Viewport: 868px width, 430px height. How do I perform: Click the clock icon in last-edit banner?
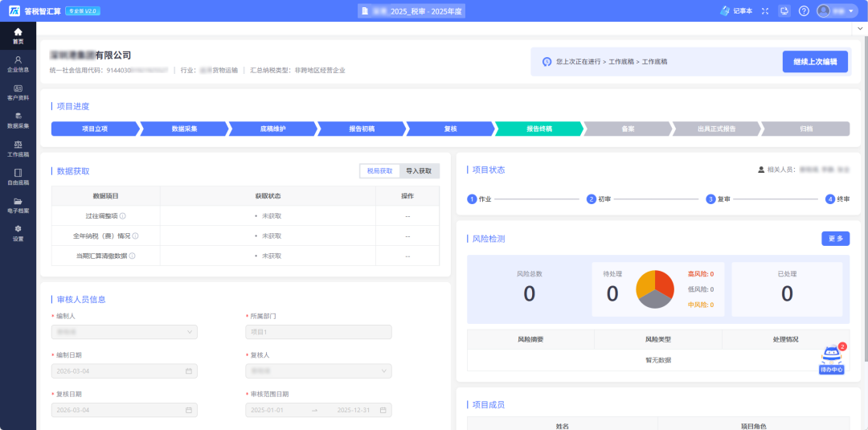[x=547, y=61]
